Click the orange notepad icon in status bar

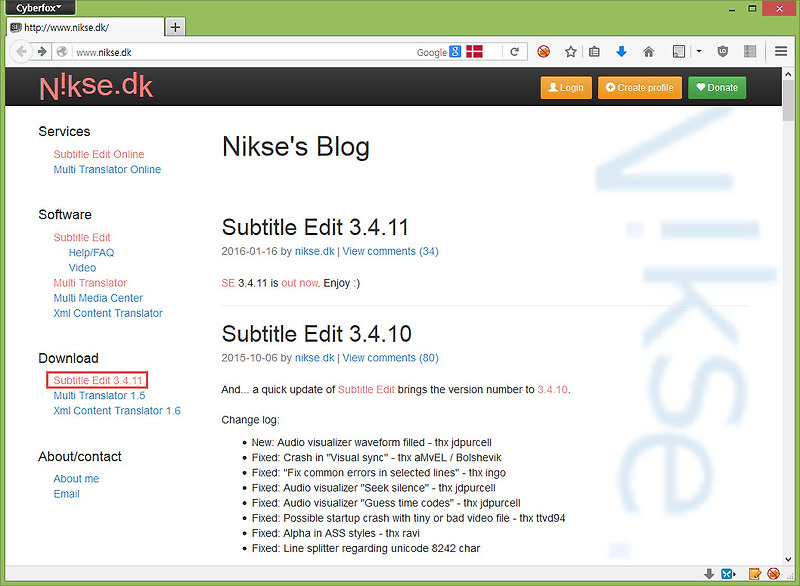pos(755,574)
